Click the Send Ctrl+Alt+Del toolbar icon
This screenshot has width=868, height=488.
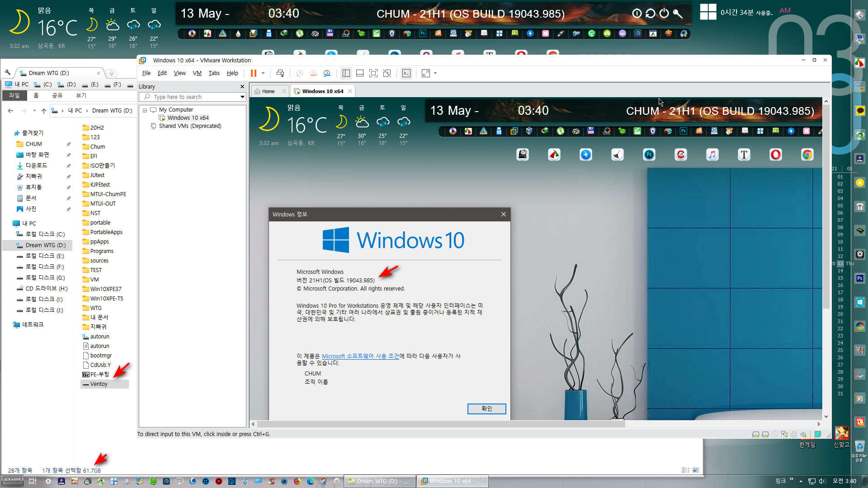pyautogui.click(x=280, y=73)
